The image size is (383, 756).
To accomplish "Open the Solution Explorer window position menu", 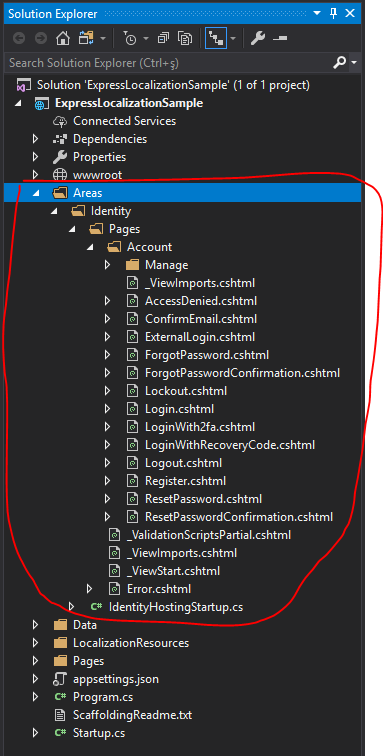I will point(316,14).
